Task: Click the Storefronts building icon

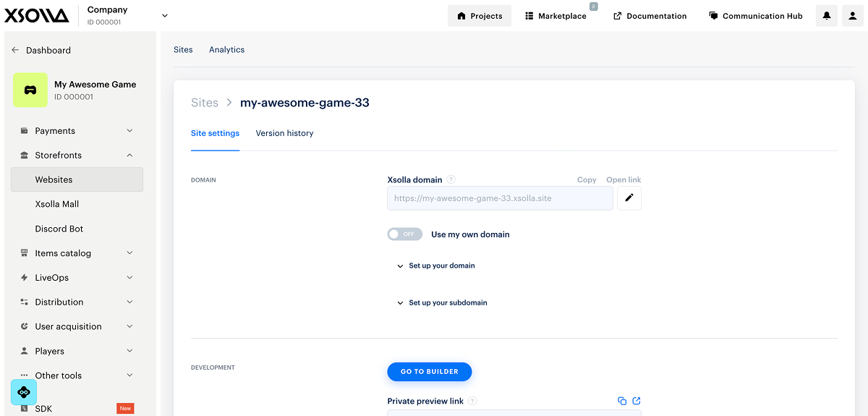Action: point(25,156)
